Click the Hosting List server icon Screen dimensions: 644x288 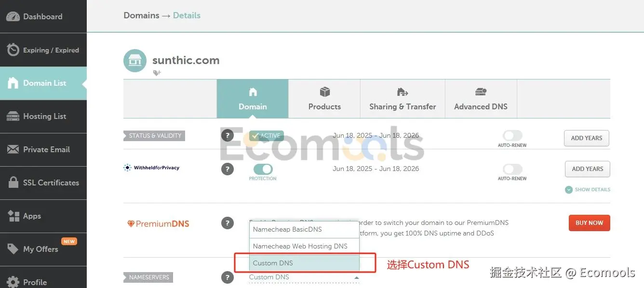click(13, 116)
